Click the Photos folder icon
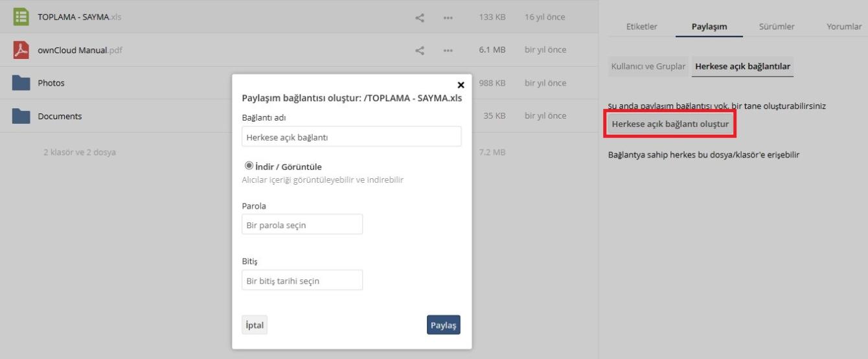Screen dimensions: 868x359 21,83
